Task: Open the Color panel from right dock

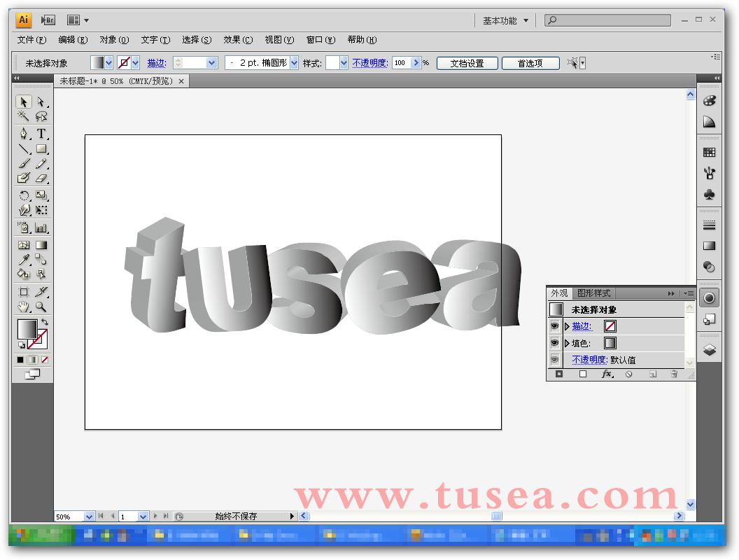Action: click(x=709, y=101)
